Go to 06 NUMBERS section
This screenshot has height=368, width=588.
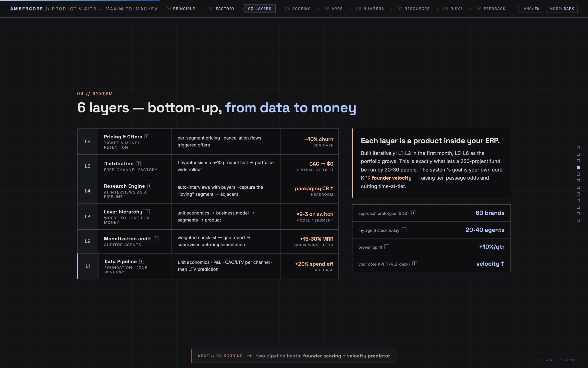click(370, 9)
